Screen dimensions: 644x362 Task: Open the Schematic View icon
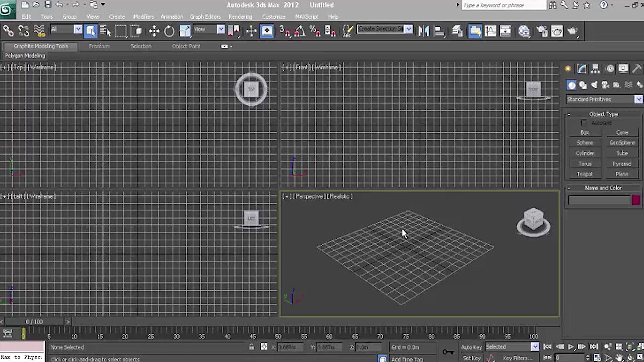(x=505, y=31)
